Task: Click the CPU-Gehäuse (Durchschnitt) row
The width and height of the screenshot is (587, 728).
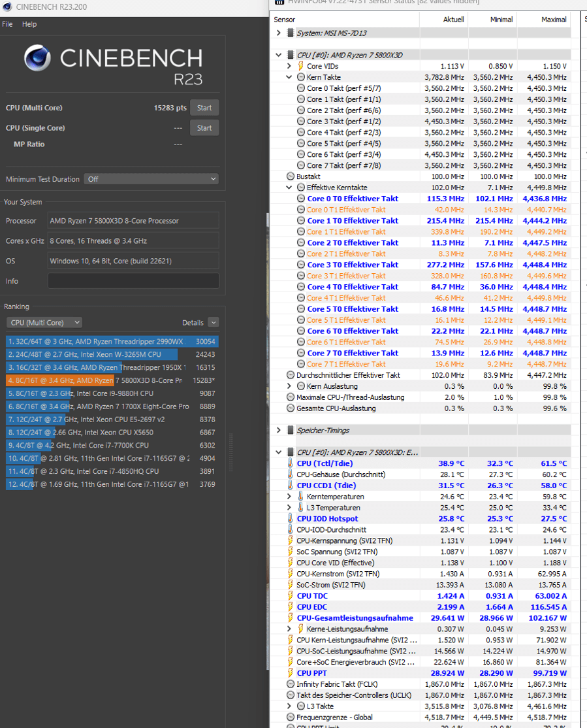Action: pyautogui.click(x=420, y=474)
